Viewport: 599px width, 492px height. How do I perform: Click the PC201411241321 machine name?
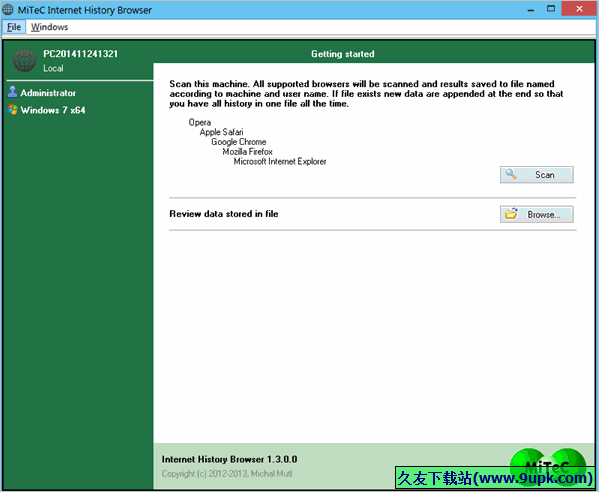[x=80, y=54]
